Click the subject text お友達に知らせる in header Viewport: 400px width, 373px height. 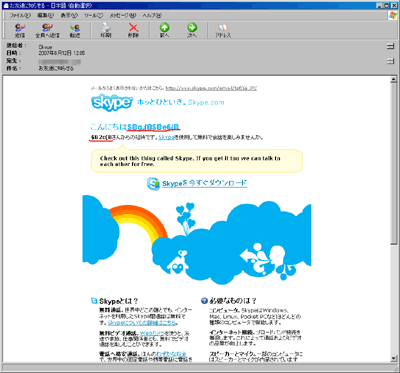(x=56, y=68)
